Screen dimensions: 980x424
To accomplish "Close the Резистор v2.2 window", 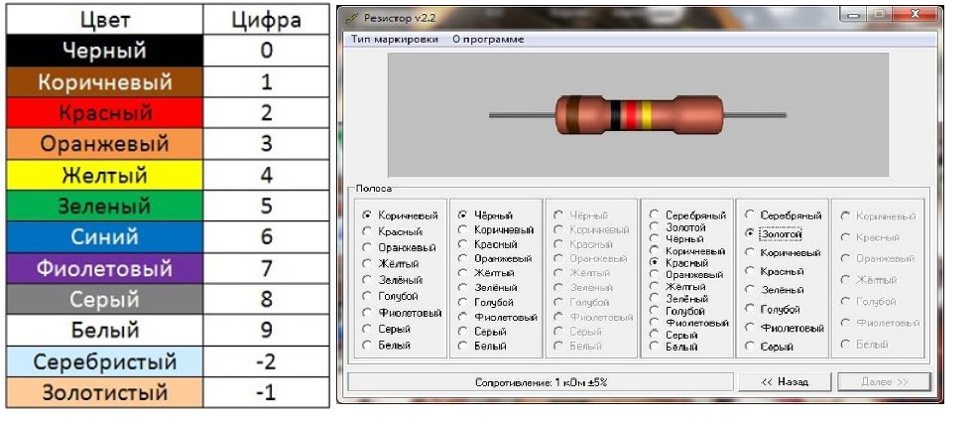I will [x=918, y=16].
